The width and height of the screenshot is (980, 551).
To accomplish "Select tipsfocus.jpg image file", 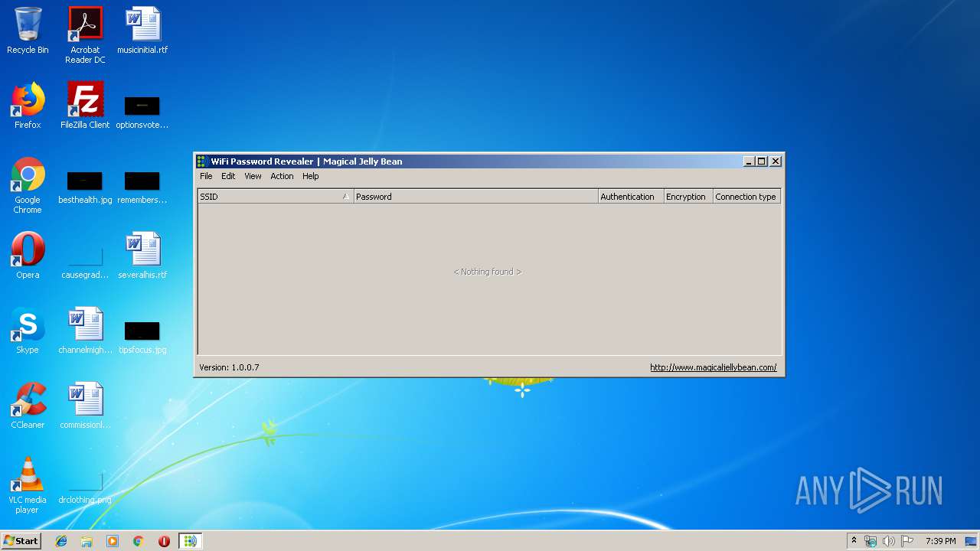I will tap(142, 337).
